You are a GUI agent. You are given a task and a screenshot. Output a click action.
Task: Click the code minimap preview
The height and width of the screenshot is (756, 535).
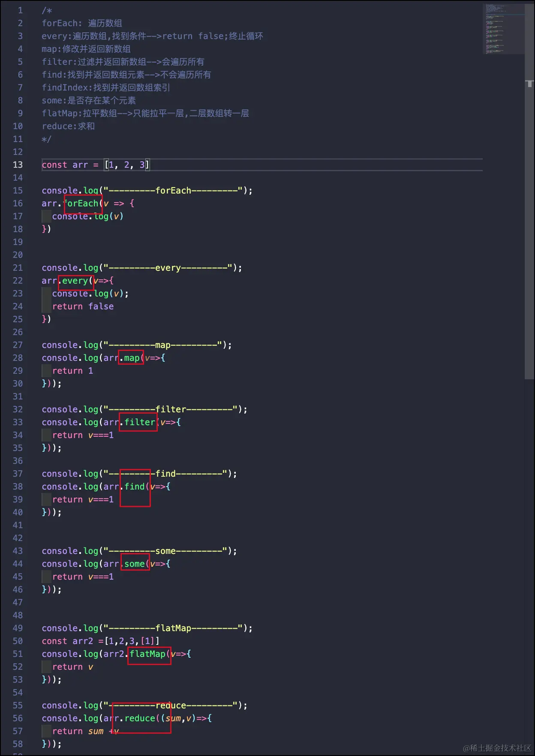point(504,29)
